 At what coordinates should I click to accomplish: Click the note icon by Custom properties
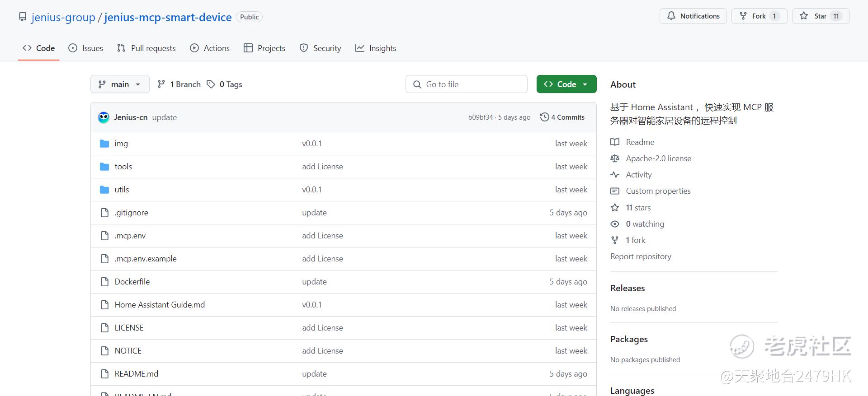click(615, 191)
